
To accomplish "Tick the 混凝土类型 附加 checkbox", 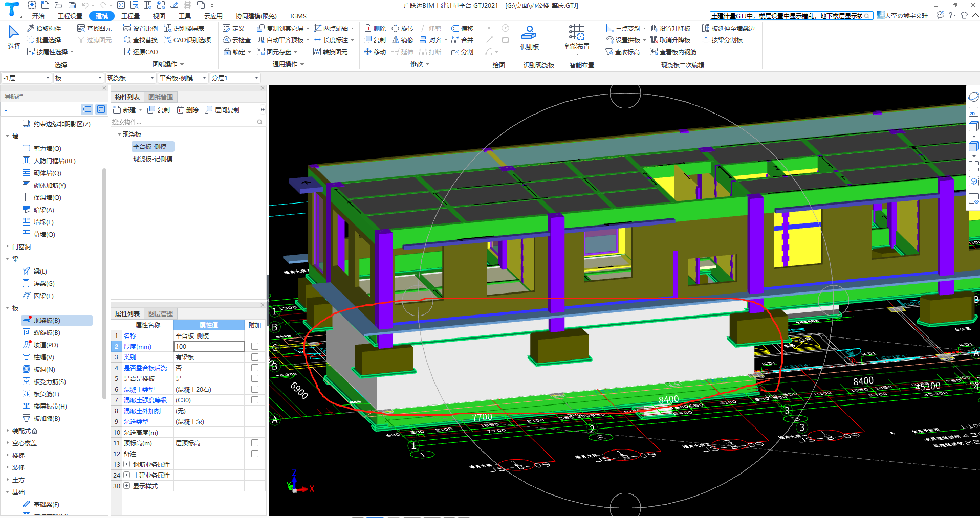I will 255,389.
